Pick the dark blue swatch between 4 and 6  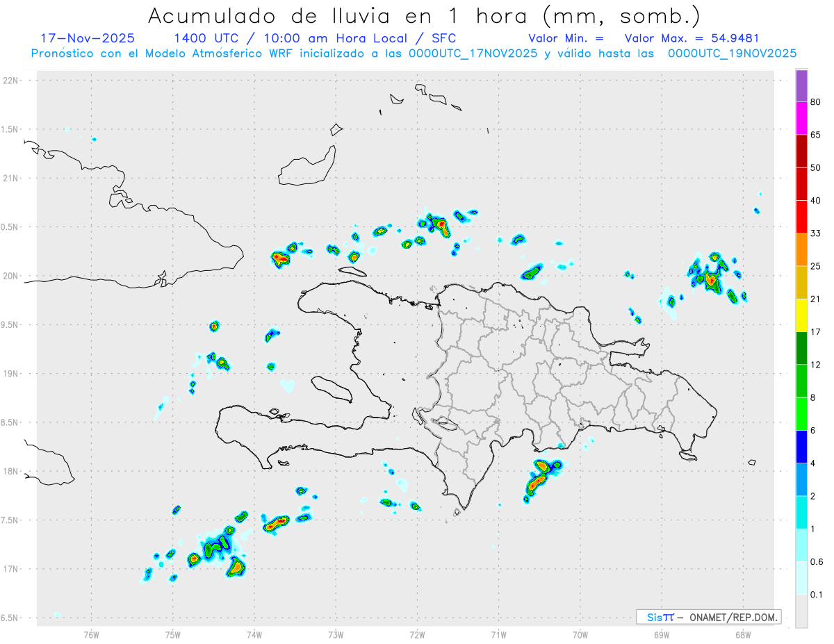coord(801,447)
